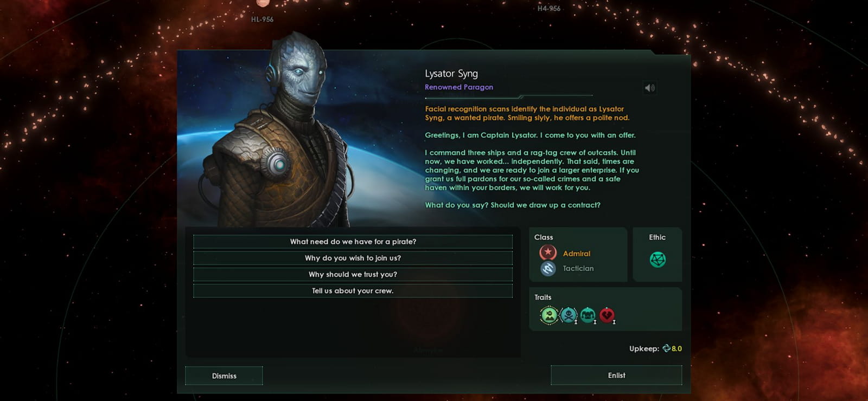Click Lysator Syng's portrait
Viewport: 868px width, 401px height.
(x=282, y=135)
